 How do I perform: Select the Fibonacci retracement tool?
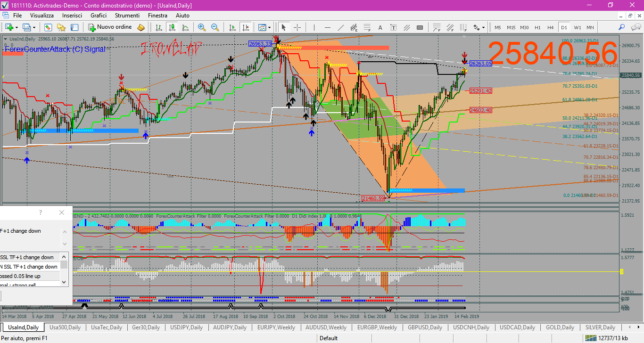pyautogui.click(x=367, y=27)
